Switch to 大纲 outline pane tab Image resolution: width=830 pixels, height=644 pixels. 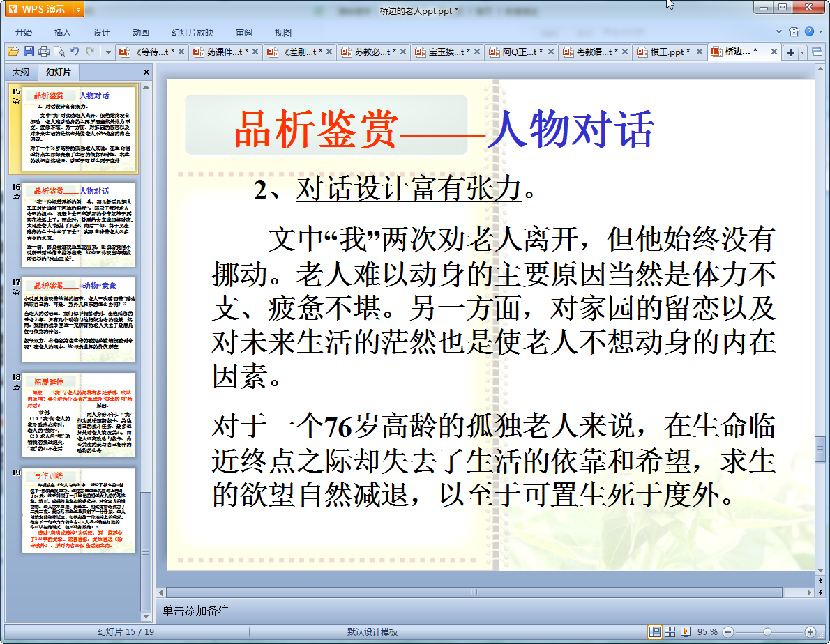pyautogui.click(x=21, y=72)
